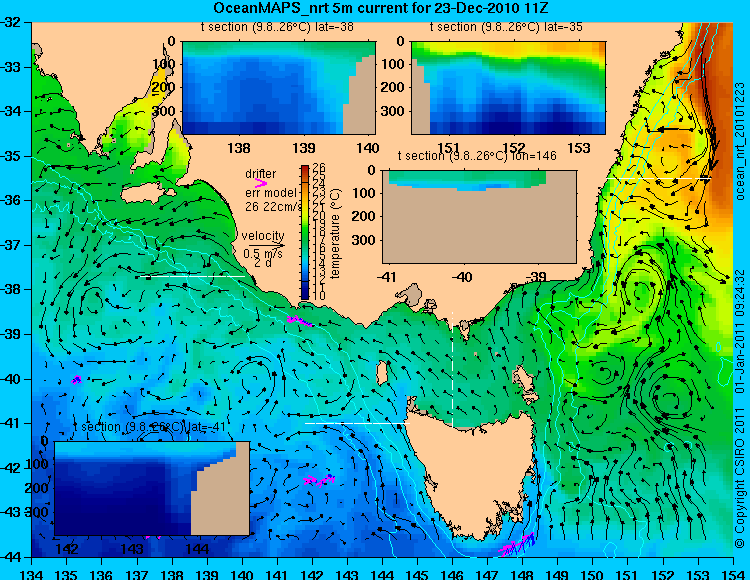Viewport: 750px width, 580px height.
Task: Select the magenta drifter marker near 135, -40
Action: click(x=77, y=380)
